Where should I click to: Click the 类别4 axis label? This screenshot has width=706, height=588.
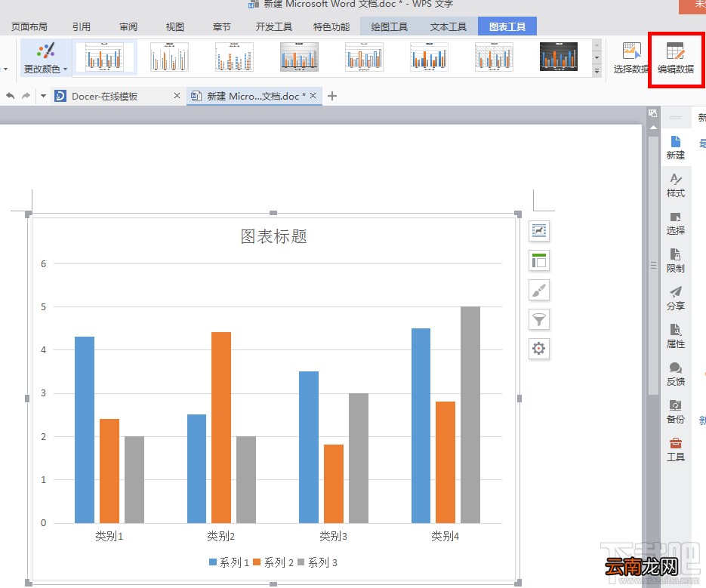[x=445, y=536]
